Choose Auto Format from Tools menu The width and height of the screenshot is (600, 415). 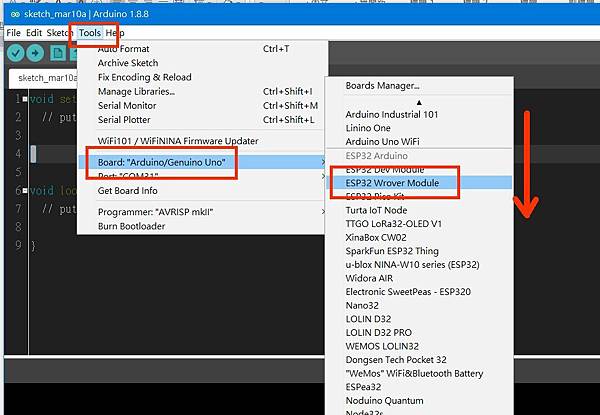(202, 49)
